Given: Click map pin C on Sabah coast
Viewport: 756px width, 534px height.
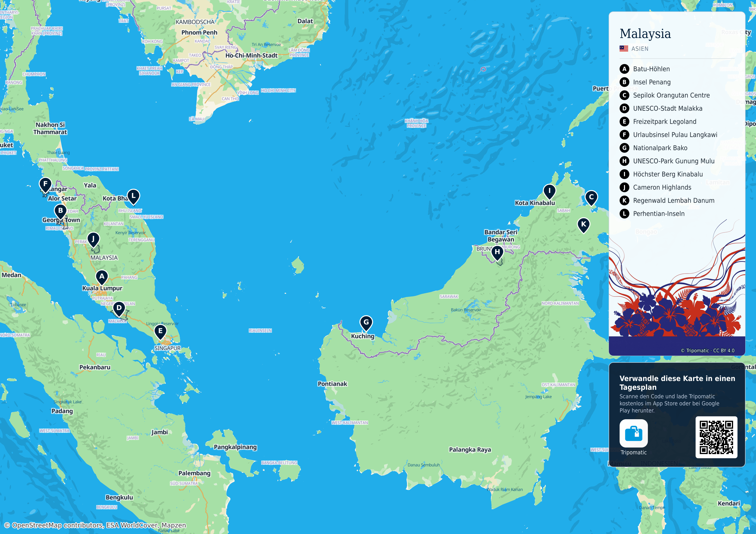Looking at the screenshot, I should tap(591, 198).
